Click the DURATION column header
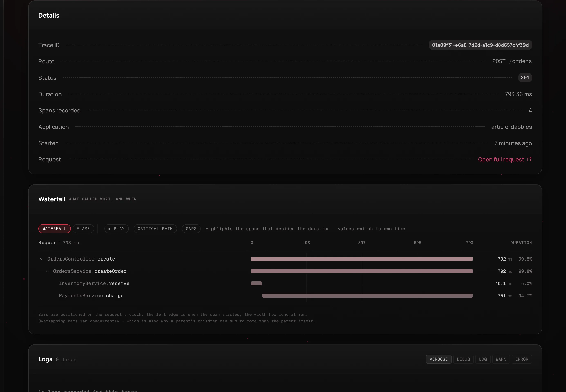 point(521,243)
